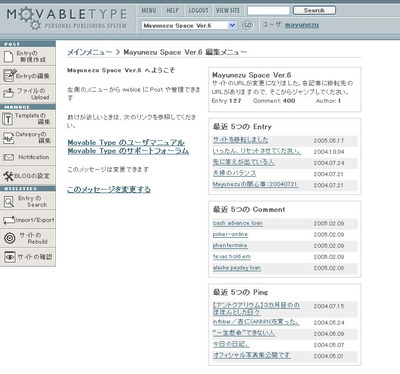Click VIEW SITE in the top bar

click(x=228, y=11)
